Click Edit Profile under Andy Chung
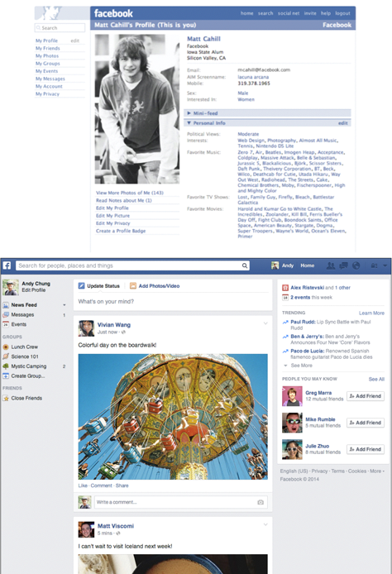This screenshot has height=574, width=392. click(33, 290)
